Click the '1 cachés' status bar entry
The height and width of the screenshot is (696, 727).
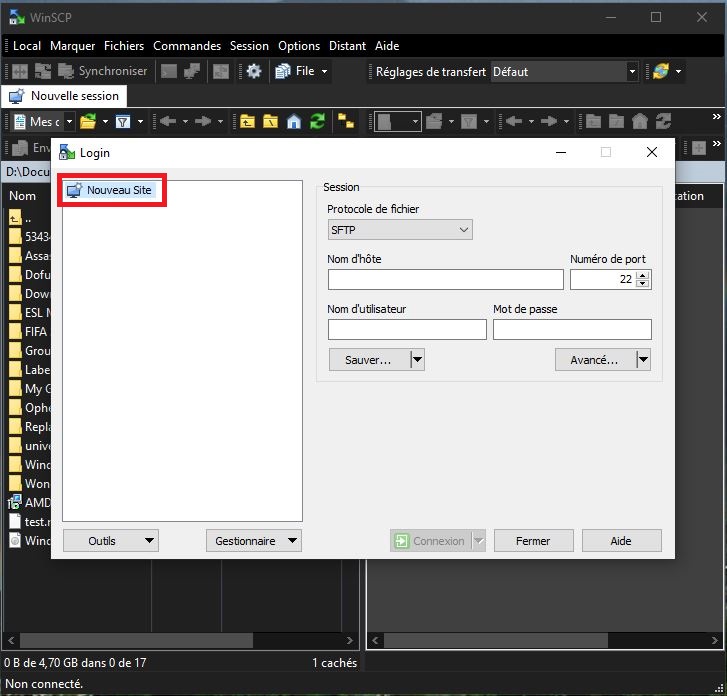click(334, 663)
